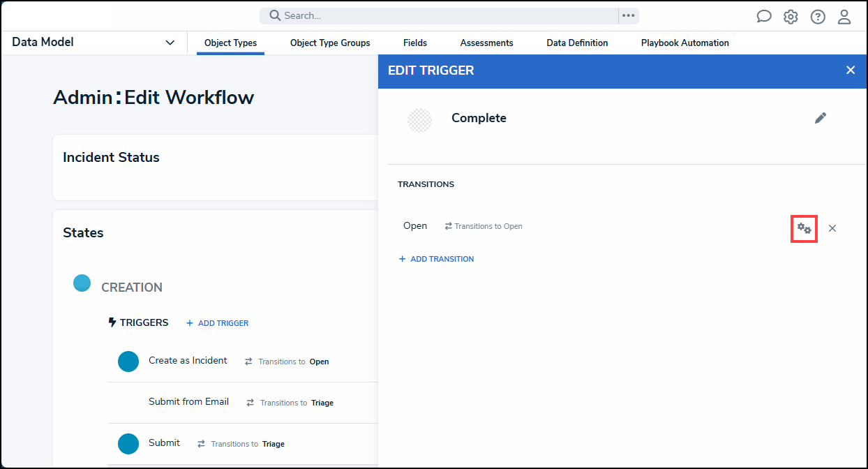Switch to the Playbook Automation tab
The image size is (868, 469).
tap(685, 43)
